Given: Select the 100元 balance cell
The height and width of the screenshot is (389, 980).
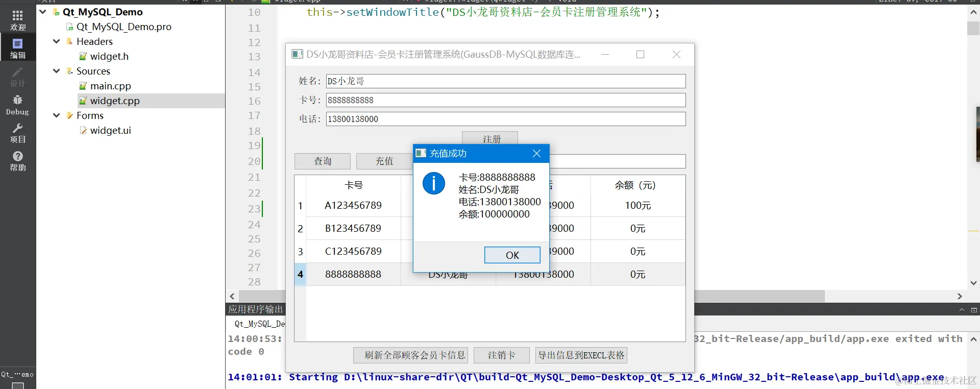Looking at the screenshot, I should tap(638, 205).
